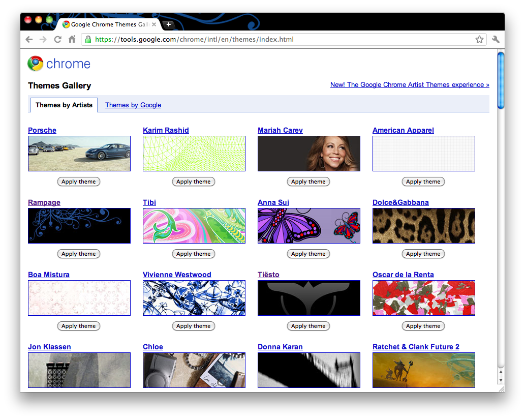Bookmark the page with the star icon
This screenshot has height=420, width=525.
(x=478, y=39)
